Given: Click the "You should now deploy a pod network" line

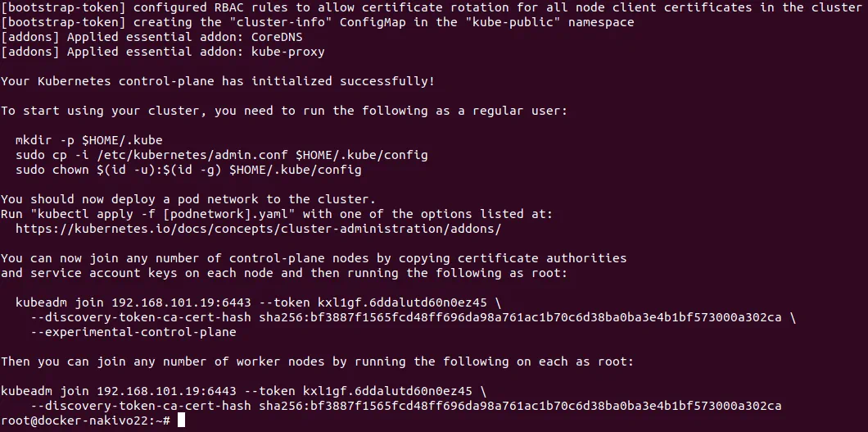Looking at the screenshot, I should [188, 199].
